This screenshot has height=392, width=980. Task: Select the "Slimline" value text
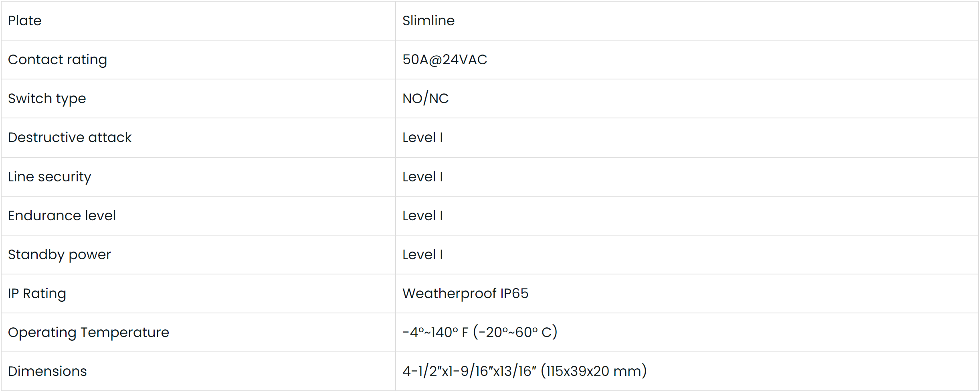(x=428, y=21)
